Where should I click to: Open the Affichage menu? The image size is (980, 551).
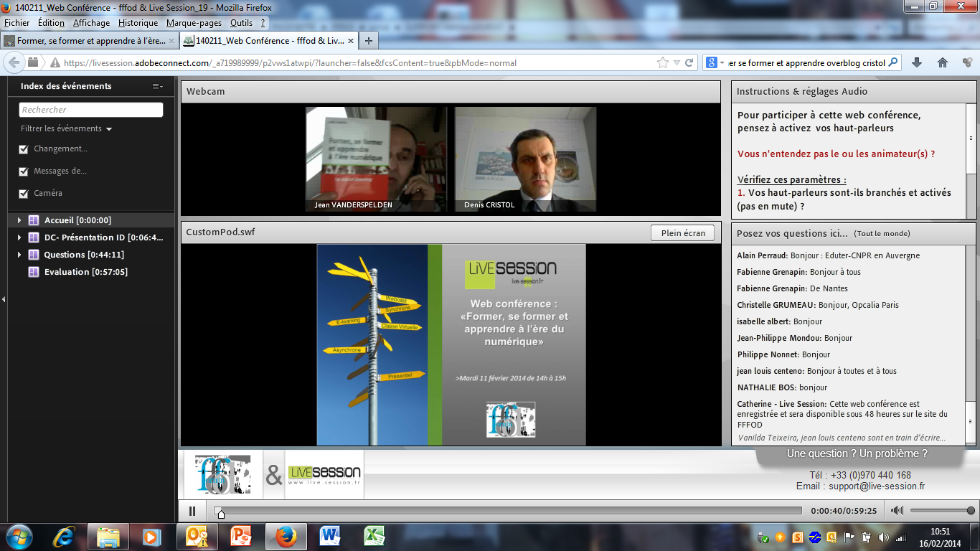click(x=92, y=23)
